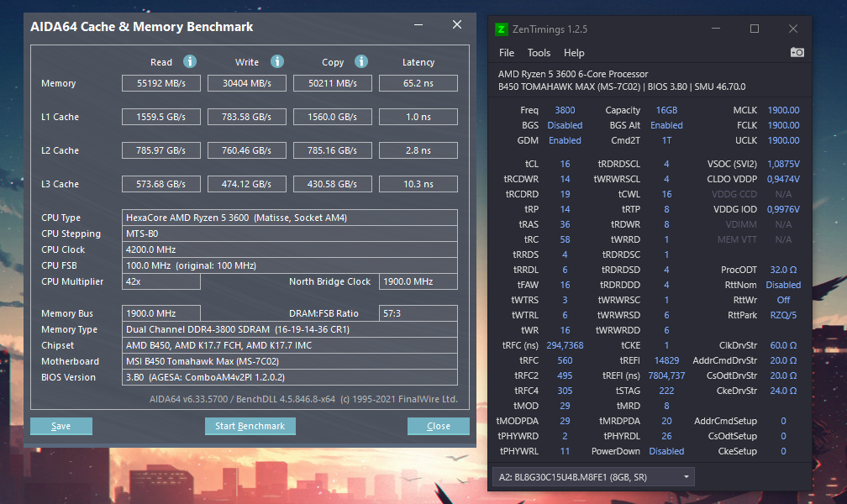Open the Tools menu in ZenTimings

539,53
